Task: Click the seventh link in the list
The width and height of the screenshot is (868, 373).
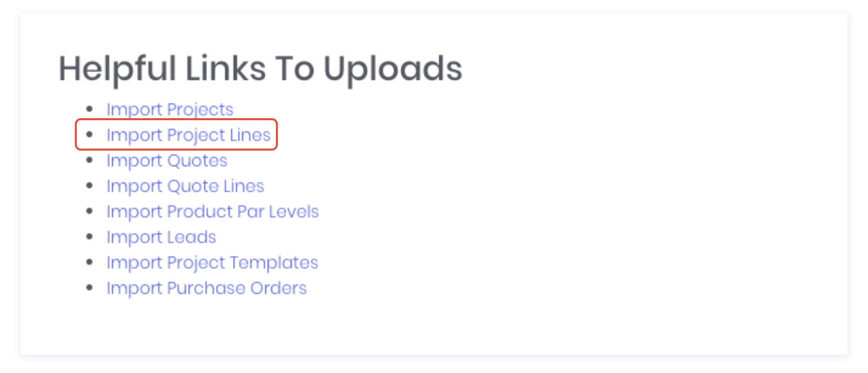Action: coord(212,262)
